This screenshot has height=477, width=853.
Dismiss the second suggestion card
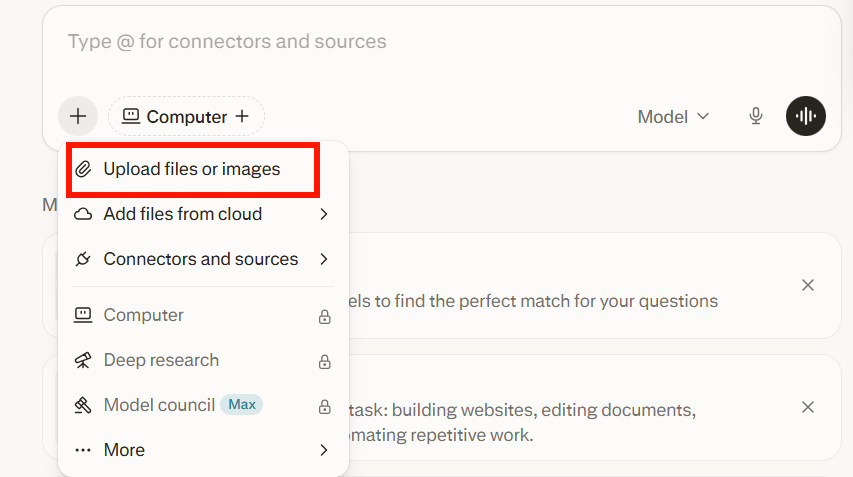pyautogui.click(x=808, y=407)
